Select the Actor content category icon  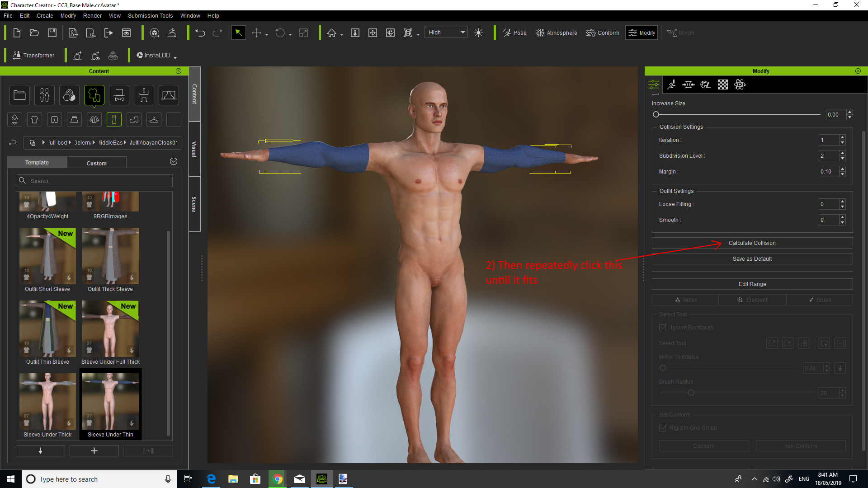[44, 95]
